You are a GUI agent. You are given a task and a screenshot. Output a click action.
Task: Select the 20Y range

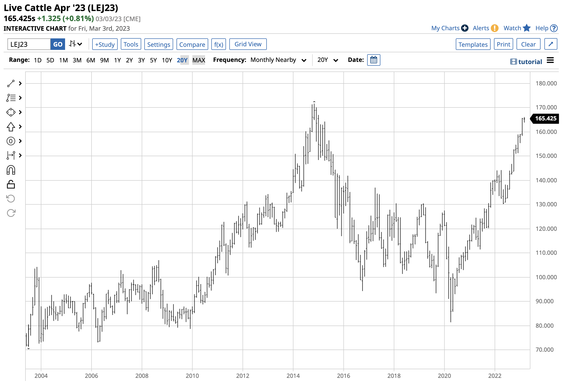(x=182, y=60)
